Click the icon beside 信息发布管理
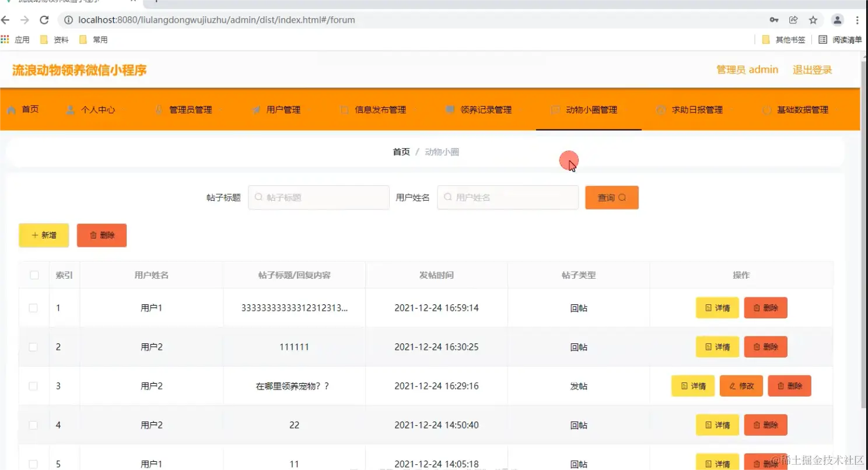Image resolution: width=868 pixels, height=470 pixels. pos(344,110)
